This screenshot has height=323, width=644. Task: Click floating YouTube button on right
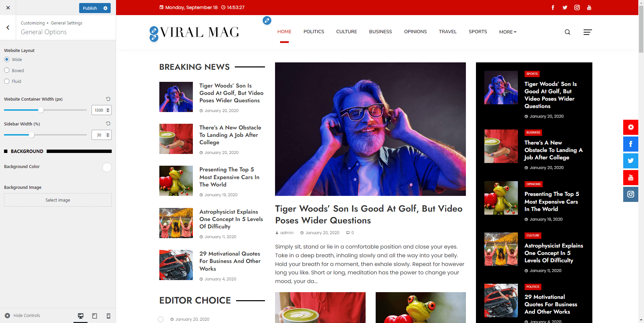click(631, 177)
